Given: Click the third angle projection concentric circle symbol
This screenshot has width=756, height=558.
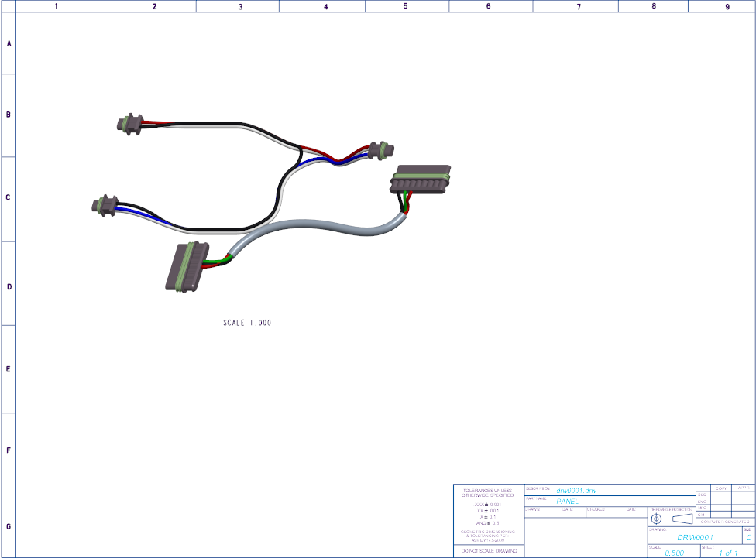Looking at the screenshot, I should pyautogui.click(x=656, y=519).
